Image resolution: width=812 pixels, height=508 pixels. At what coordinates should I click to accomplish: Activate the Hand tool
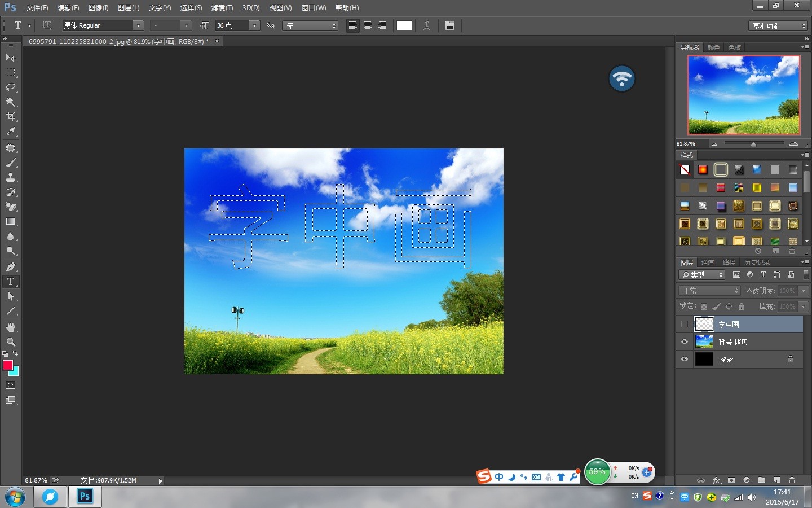[11, 327]
